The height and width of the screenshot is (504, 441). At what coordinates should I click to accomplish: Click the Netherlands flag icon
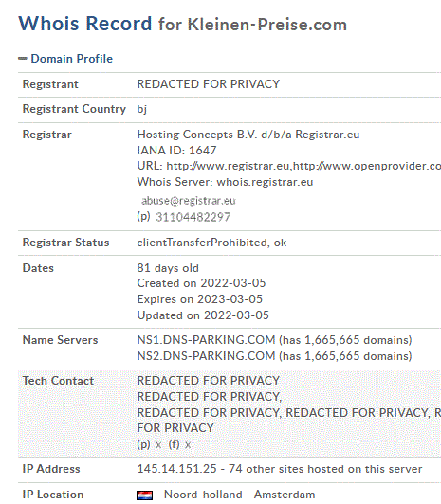144,495
